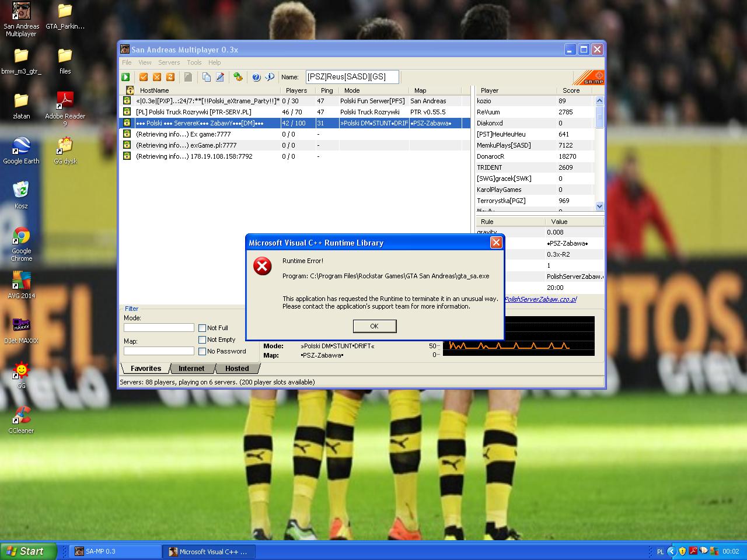Screen dimensions: 747x560
Task: Click the Add Server checkmark toolbar icon
Action: pos(144,77)
